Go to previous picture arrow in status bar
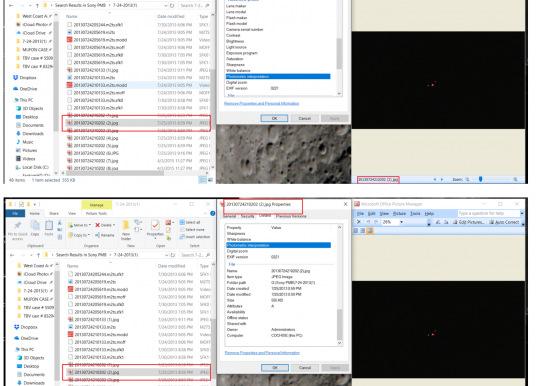This screenshot has height=386, width=536. click(435, 179)
